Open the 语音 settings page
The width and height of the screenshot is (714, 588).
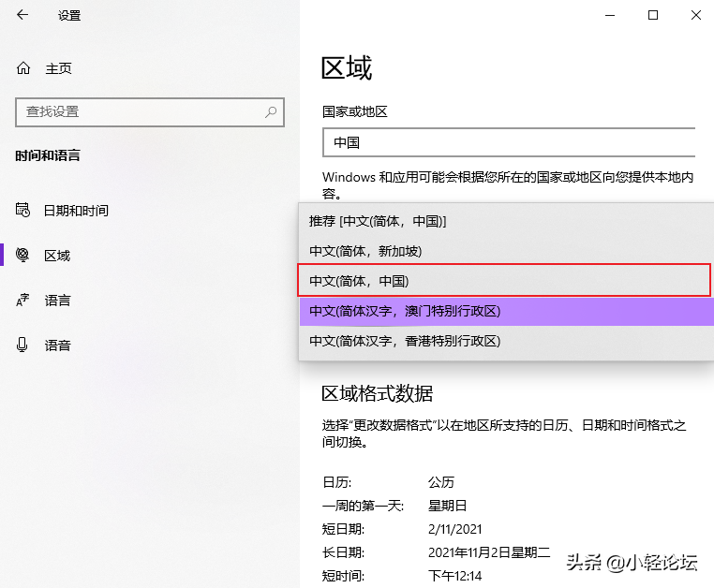click(57, 345)
